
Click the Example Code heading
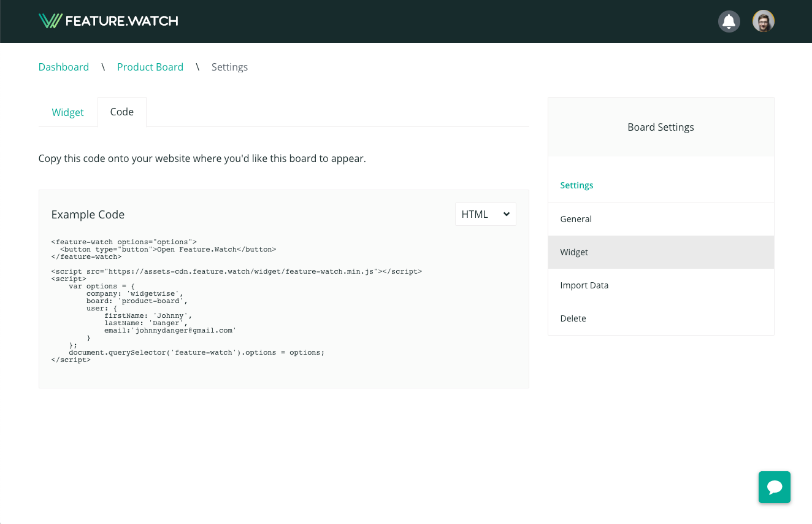88,215
